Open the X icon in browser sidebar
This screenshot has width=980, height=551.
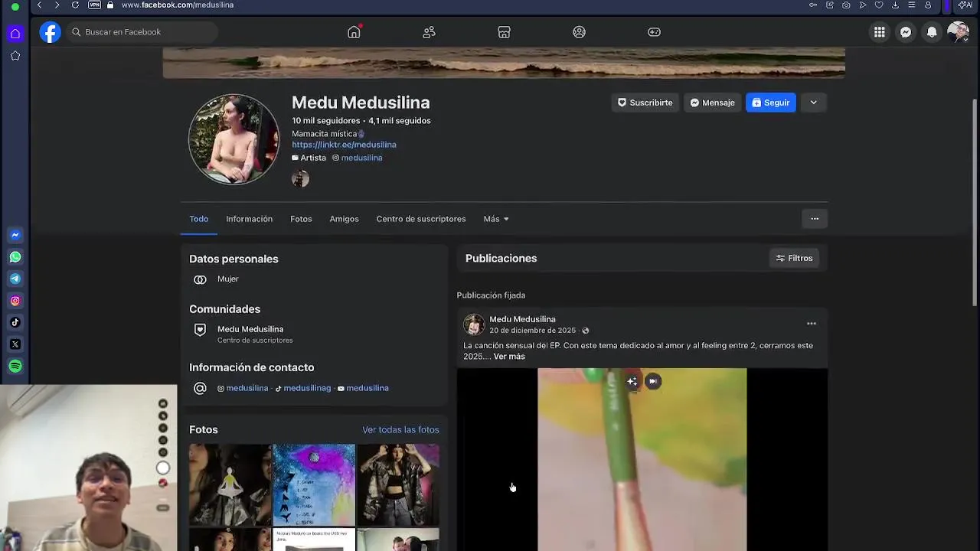15,344
